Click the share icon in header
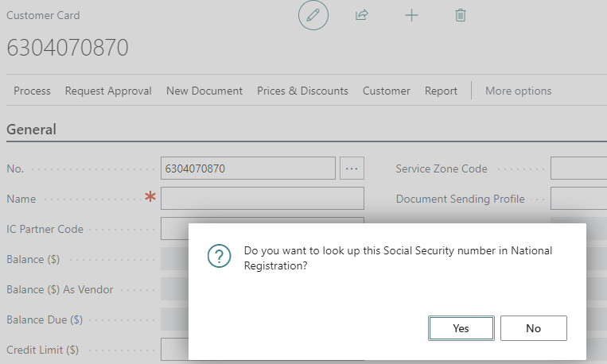The image size is (607, 364). tap(361, 15)
